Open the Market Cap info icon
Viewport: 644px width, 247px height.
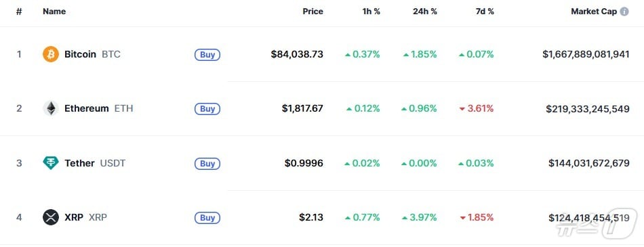coord(624,12)
